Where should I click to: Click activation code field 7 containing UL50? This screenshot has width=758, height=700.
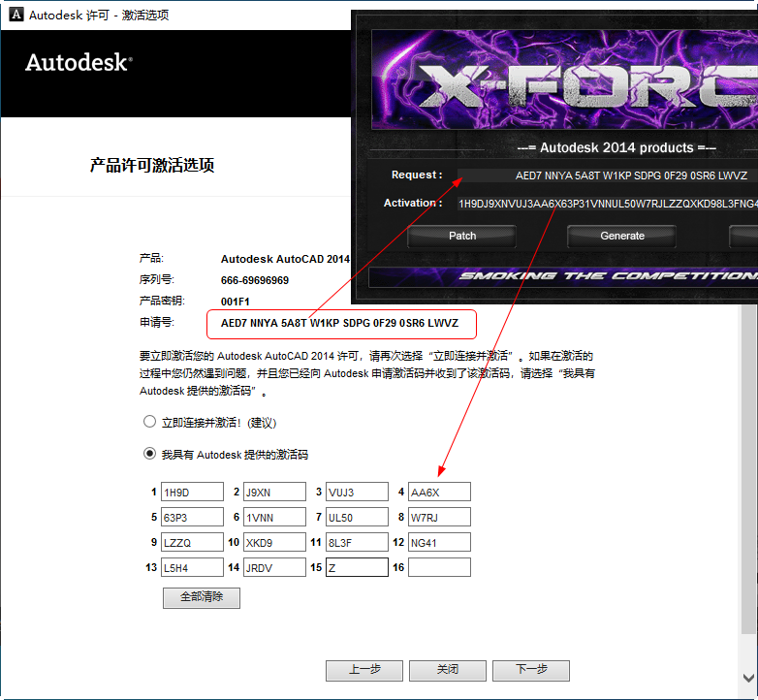pos(357,517)
